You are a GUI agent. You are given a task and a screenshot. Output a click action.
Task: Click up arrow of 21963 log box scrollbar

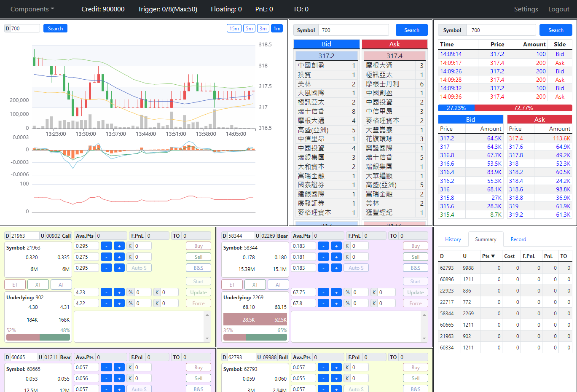click(x=207, y=315)
